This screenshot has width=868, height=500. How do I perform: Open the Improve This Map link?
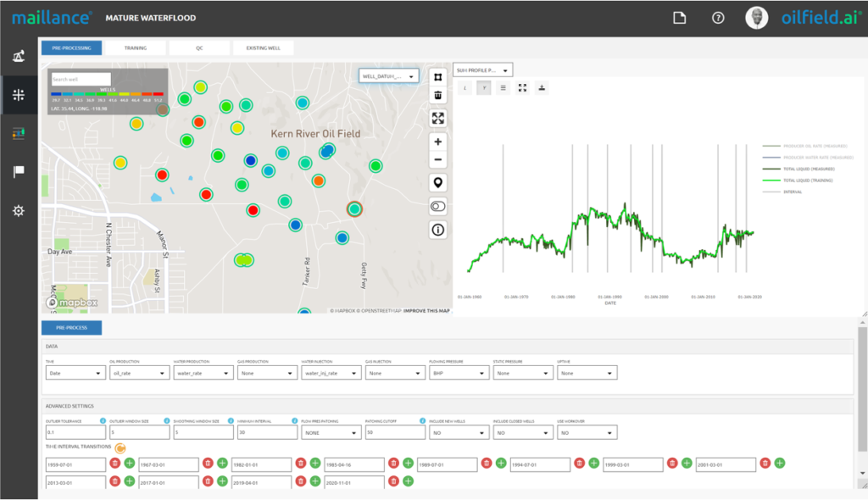click(426, 311)
